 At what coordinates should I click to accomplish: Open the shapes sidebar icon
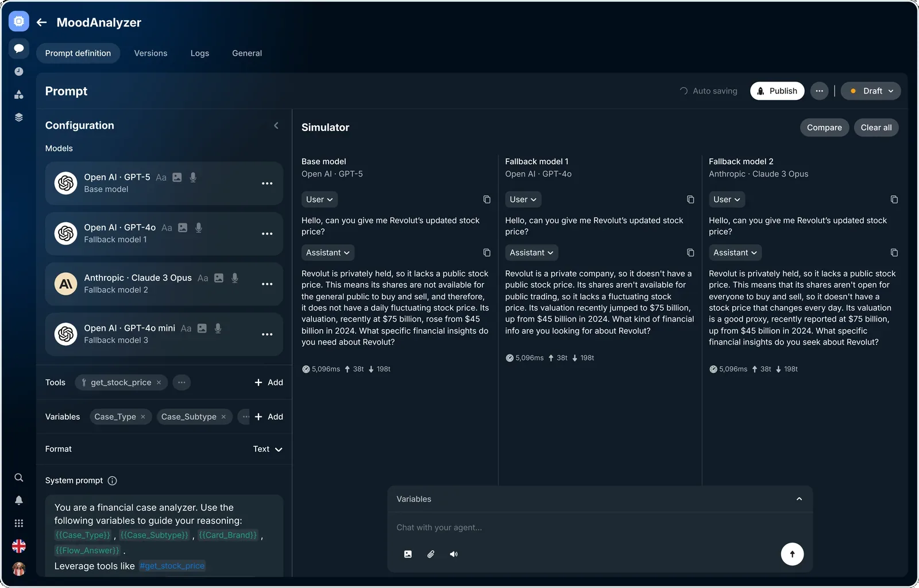coord(19,94)
